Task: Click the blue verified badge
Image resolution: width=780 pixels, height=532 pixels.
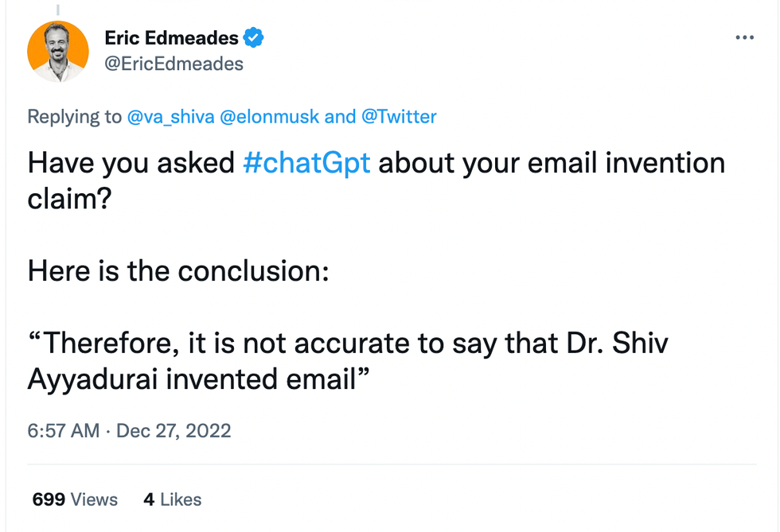Action: (x=253, y=37)
